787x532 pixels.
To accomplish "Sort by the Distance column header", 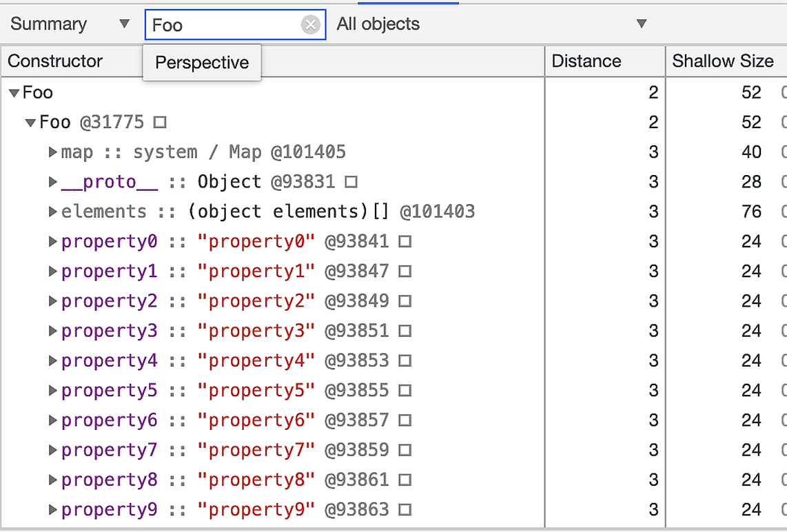I will coord(586,61).
